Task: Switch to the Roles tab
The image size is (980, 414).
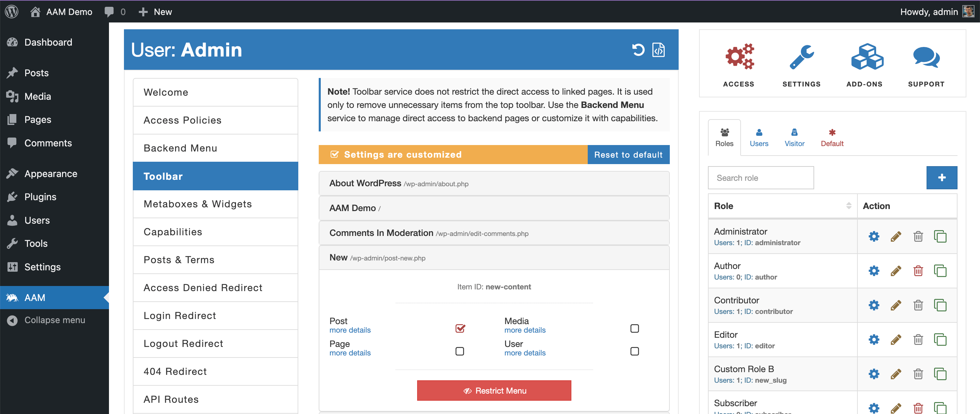Action: (x=724, y=138)
